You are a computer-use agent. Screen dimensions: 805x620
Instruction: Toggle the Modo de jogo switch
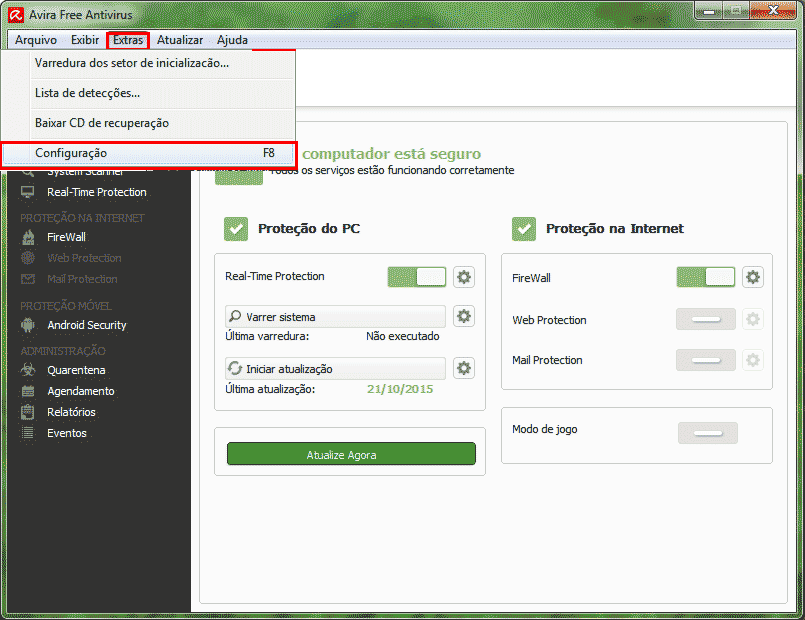tap(708, 433)
